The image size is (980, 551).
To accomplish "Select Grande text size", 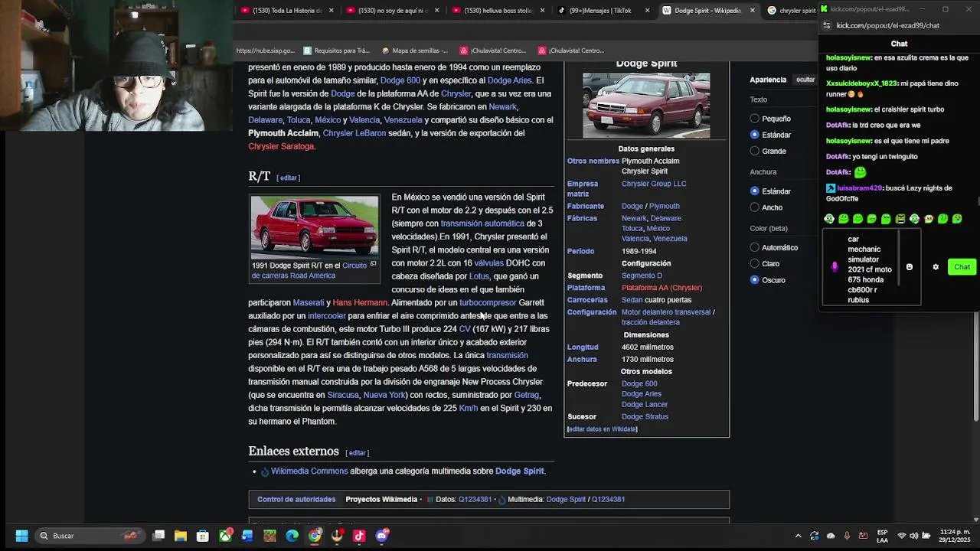I will pyautogui.click(x=755, y=151).
